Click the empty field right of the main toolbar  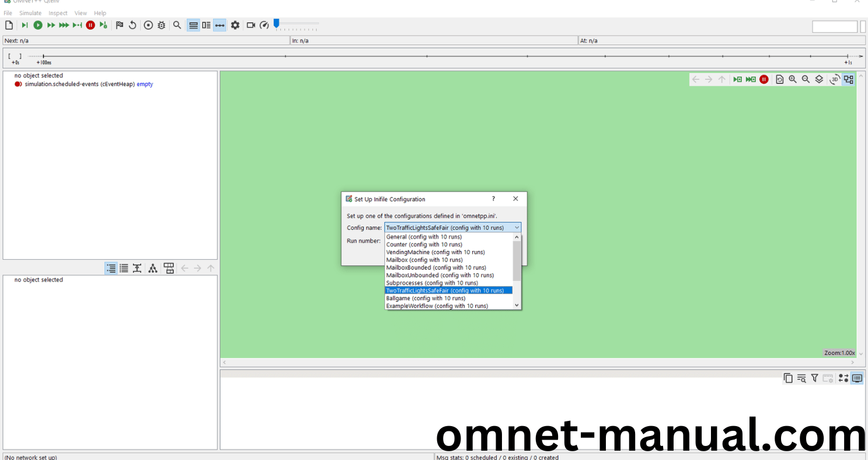tap(835, 26)
